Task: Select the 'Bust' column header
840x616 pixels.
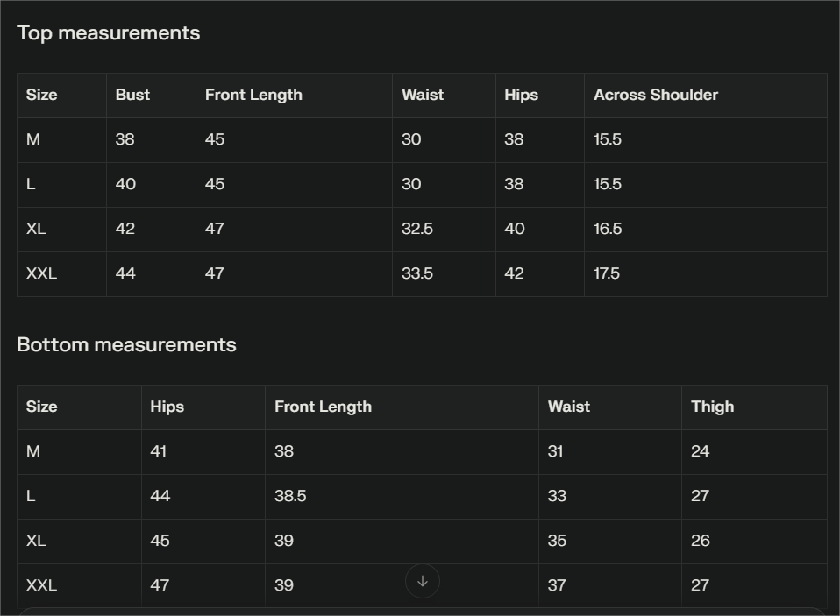Action: (132, 96)
